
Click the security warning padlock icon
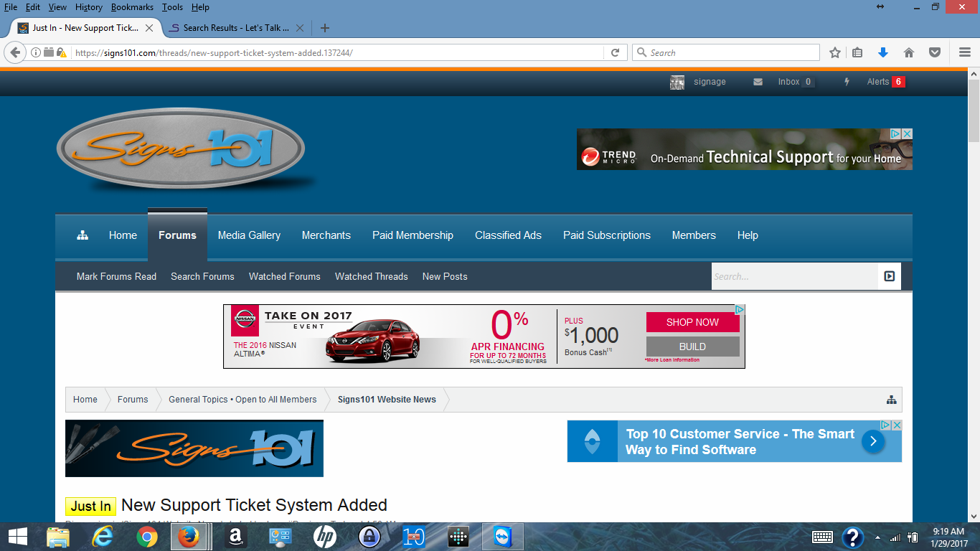62,52
